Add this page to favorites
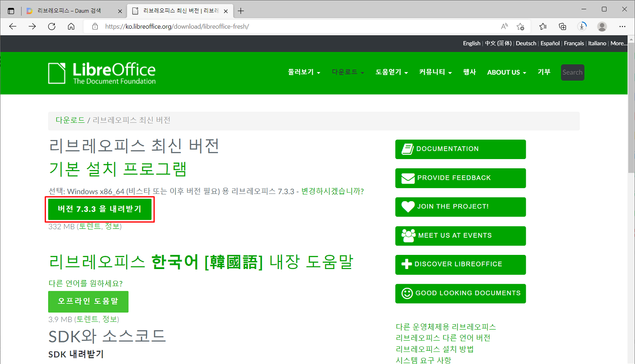Image resolution: width=635 pixels, height=364 pixels. click(x=520, y=27)
